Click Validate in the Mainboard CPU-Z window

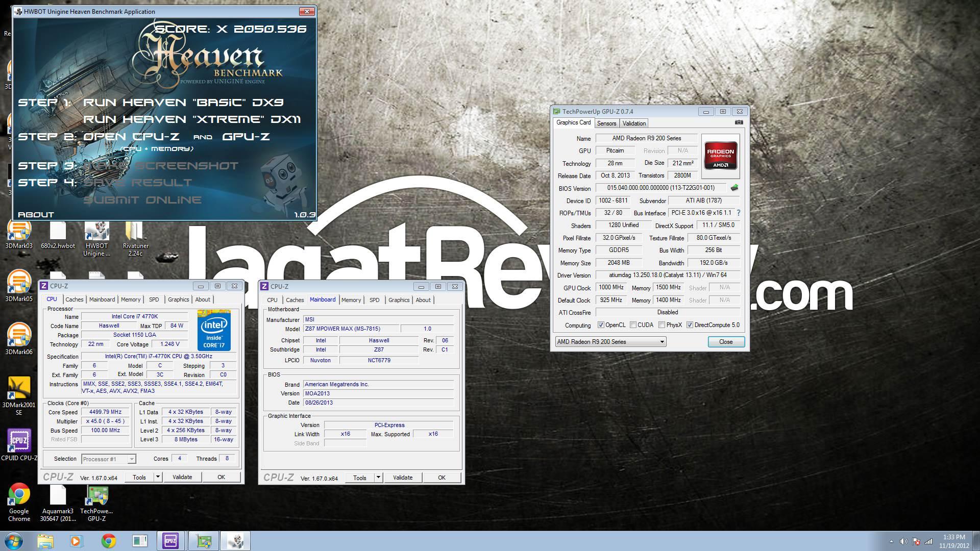click(403, 478)
